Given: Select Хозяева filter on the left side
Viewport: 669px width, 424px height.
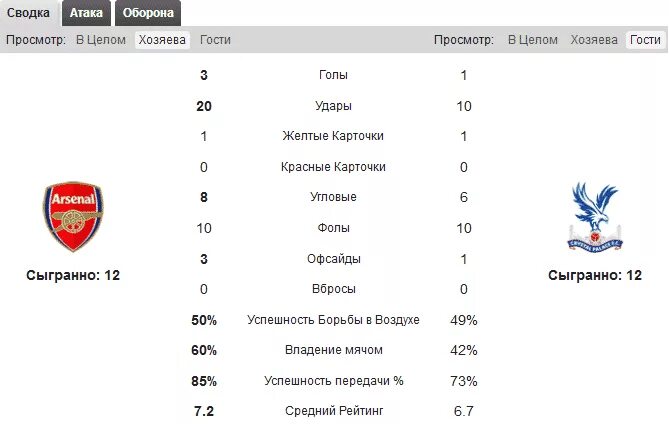Looking at the screenshot, I should (x=162, y=40).
